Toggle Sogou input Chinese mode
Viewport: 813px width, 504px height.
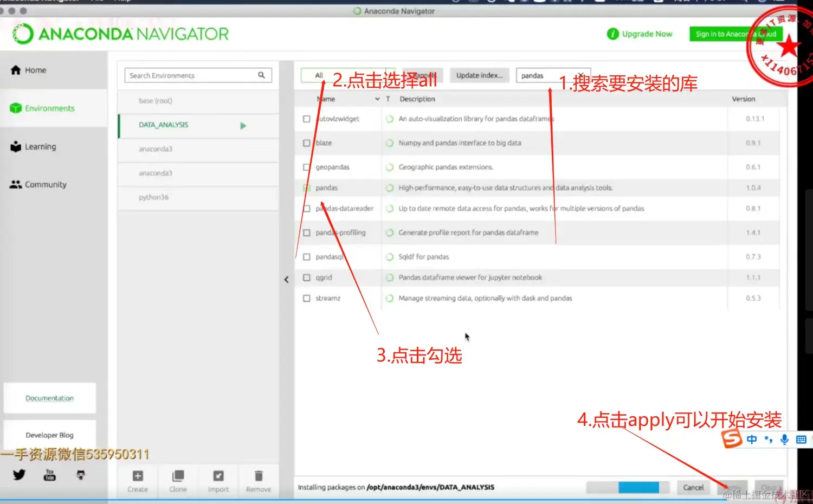(x=752, y=440)
